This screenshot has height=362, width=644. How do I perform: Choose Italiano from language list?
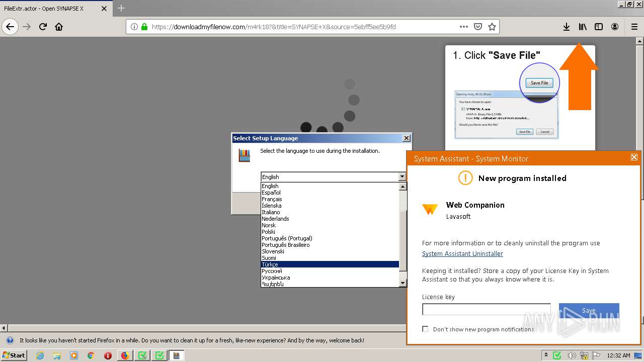coord(330,212)
